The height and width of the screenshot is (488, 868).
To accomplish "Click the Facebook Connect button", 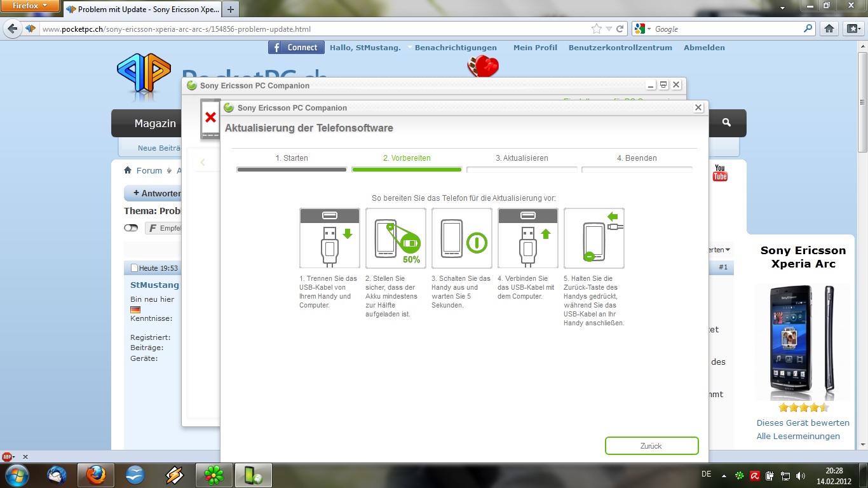I will click(x=296, y=48).
